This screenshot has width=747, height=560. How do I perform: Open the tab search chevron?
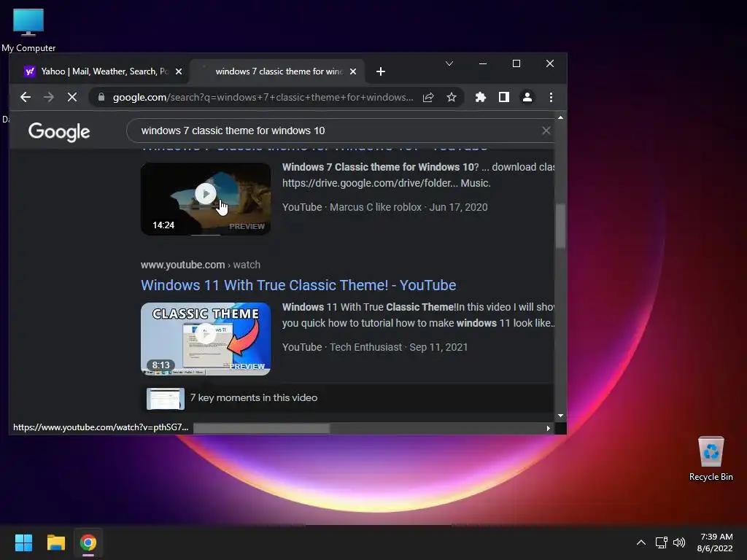pos(449,63)
